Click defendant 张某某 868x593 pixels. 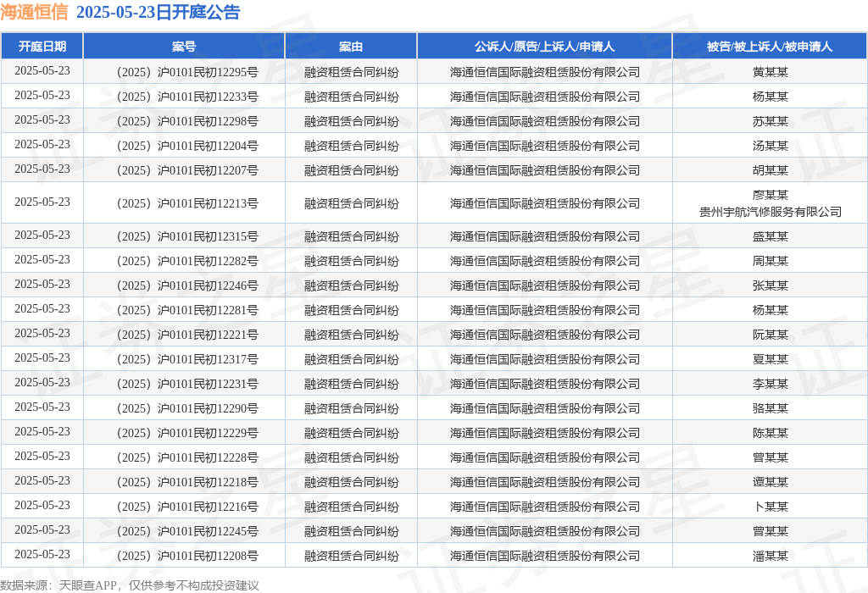click(770, 285)
